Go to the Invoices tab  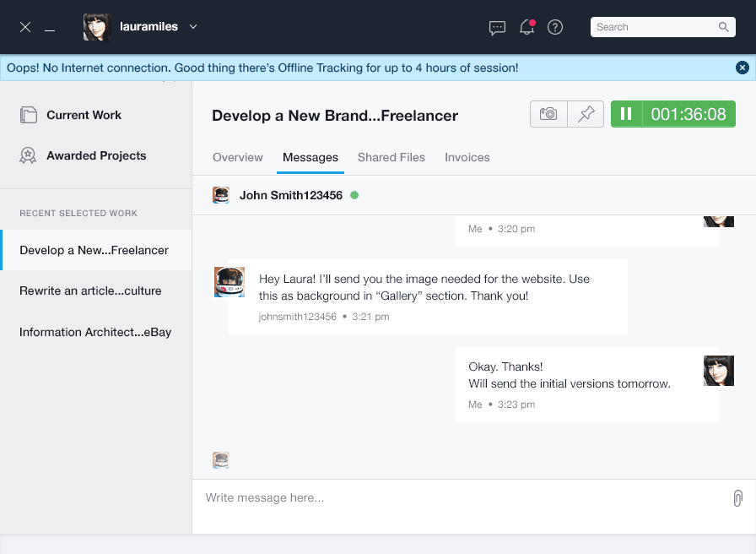pyautogui.click(x=467, y=158)
